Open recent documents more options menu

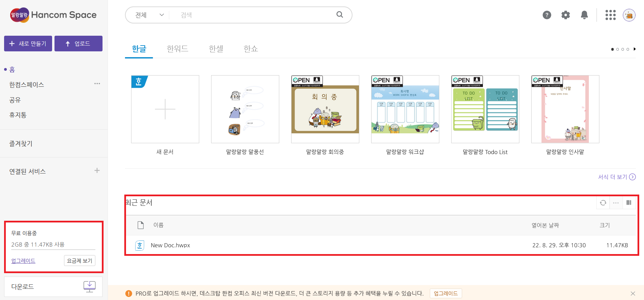[x=616, y=203]
